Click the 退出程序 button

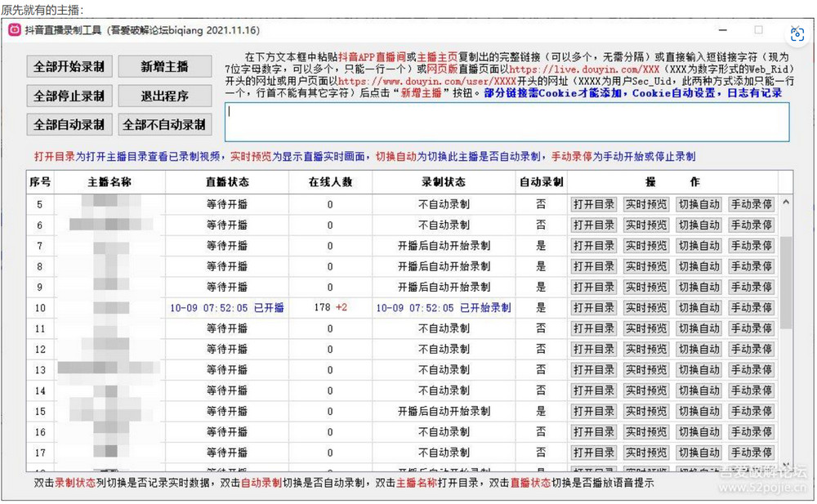coord(165,96)
